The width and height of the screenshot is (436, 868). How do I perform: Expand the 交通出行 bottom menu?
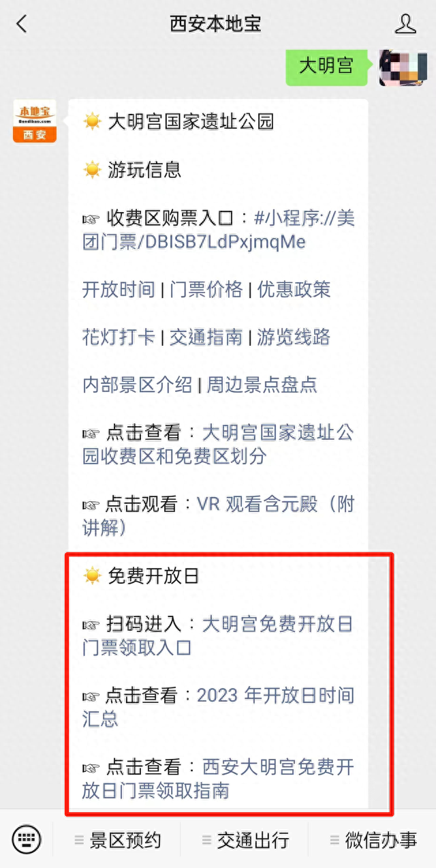point(245,840)
